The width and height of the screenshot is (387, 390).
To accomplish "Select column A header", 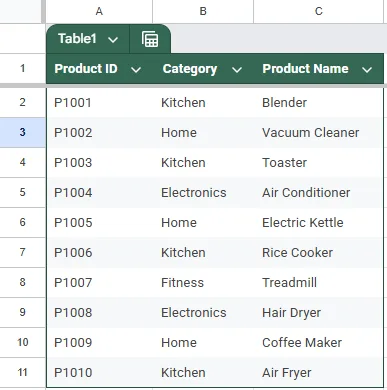I will (x=99, y=11).
